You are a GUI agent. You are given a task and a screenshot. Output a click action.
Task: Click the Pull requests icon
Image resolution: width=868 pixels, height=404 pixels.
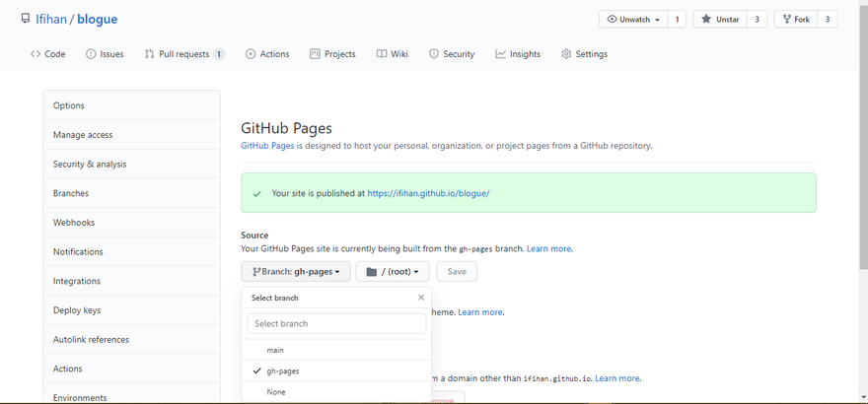click(149, 54)
